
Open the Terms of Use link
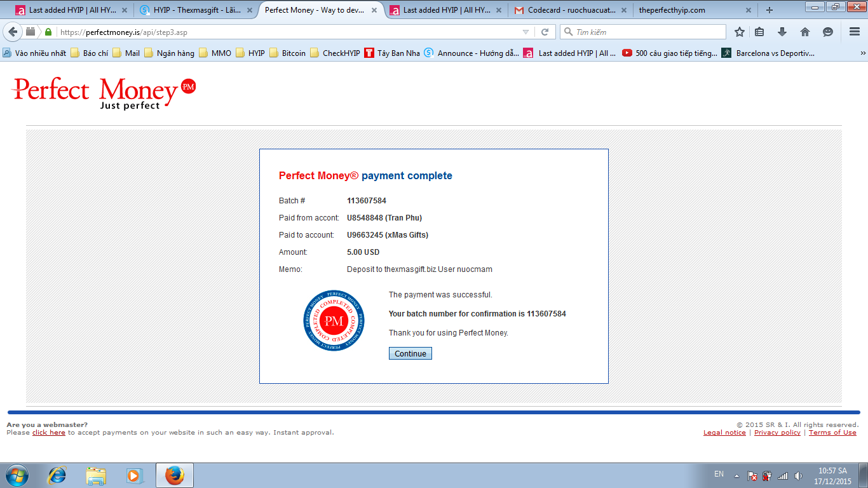[832, 433]
